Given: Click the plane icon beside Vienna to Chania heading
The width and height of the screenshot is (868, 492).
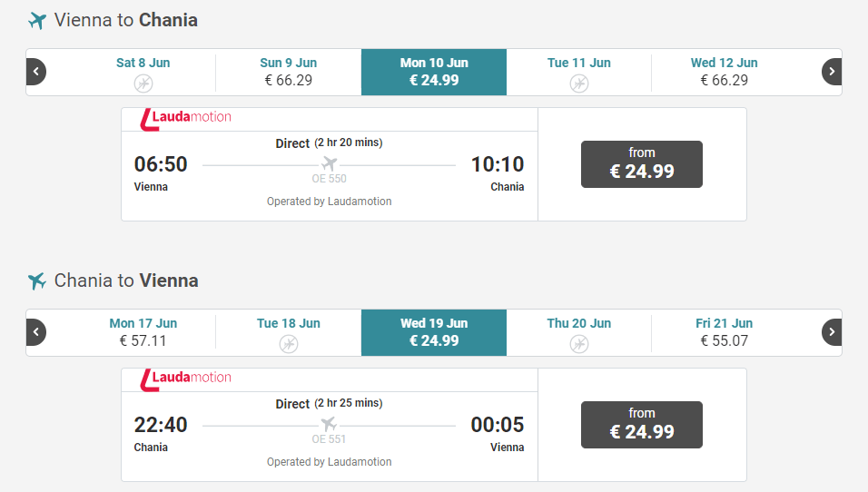Looking at the screenshot, I should pyautogui.click(x=37, y=21).
